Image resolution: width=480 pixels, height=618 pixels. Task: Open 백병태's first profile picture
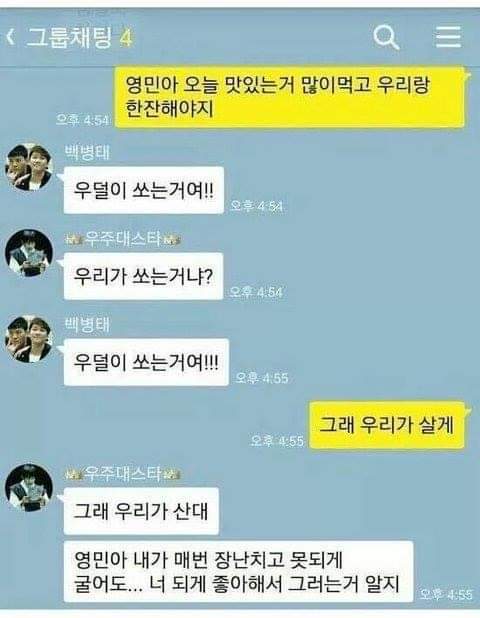(x=29, y=167)
